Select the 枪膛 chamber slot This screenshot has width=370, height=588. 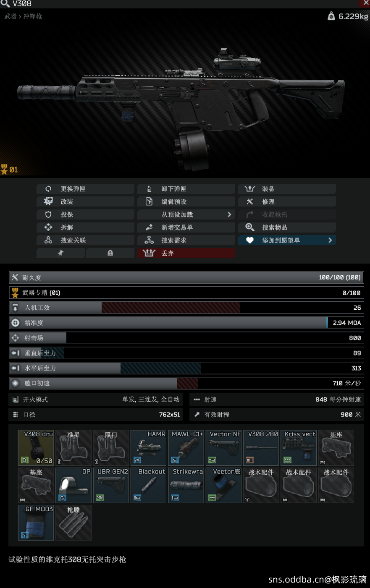[x=73, y=523]
